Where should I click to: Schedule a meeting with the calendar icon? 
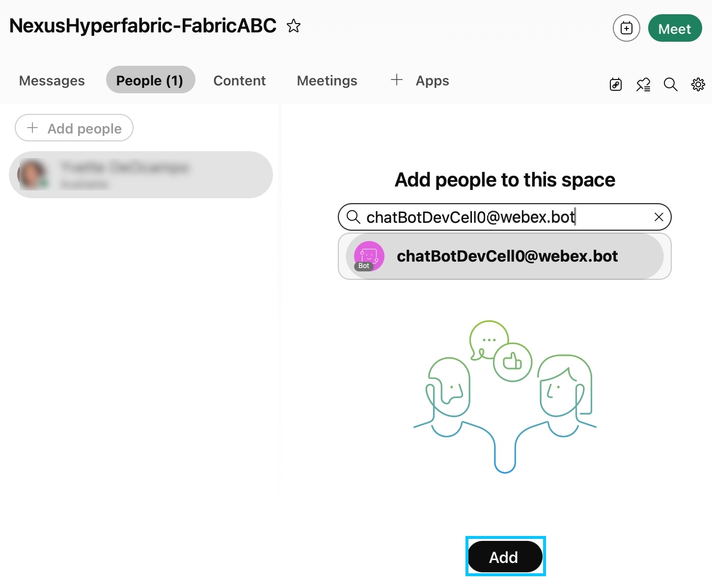pos(626,28)
